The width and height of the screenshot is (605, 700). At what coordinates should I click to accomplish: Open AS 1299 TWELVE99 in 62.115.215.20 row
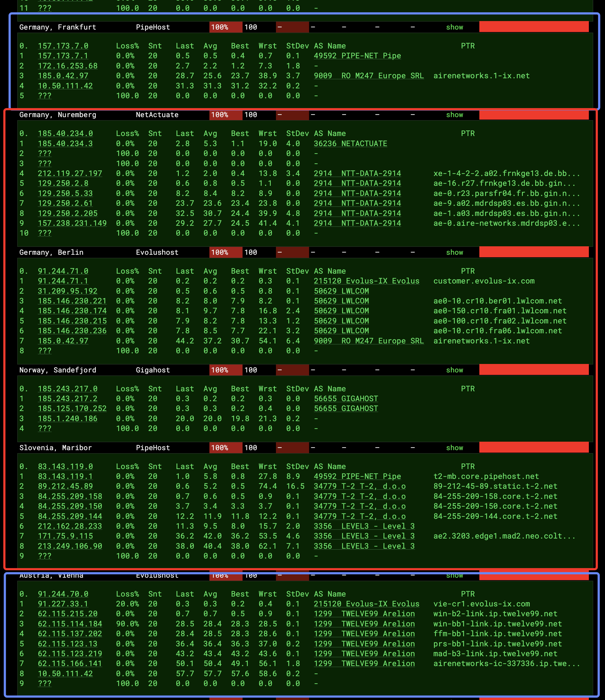(364, 614)
